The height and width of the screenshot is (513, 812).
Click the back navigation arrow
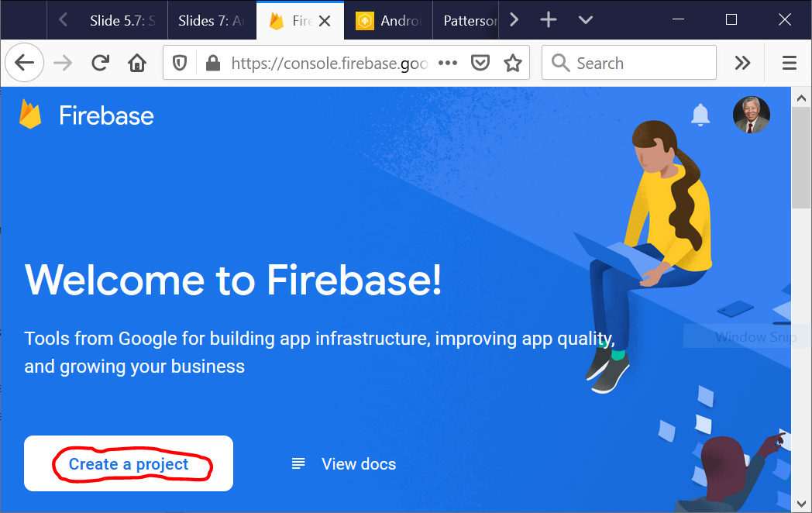(25, 64)
